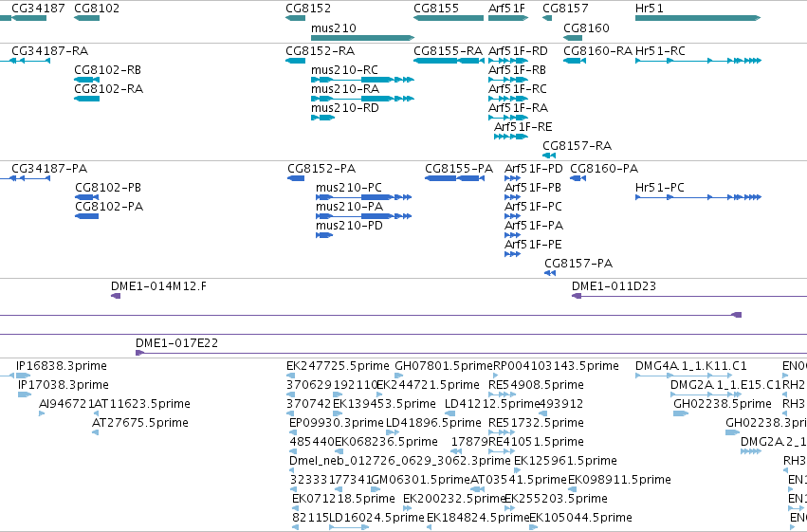
Task: Select the CG8152-RA transcript label
Action: tap(321, 51)
